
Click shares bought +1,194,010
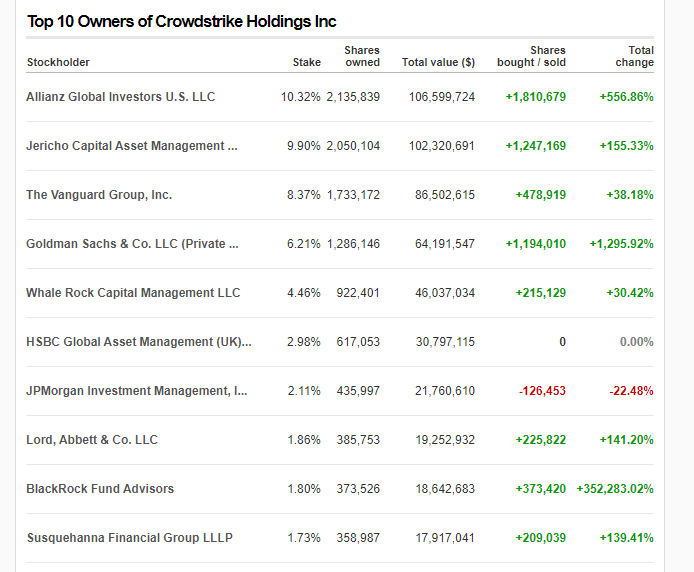click(536, 244)
